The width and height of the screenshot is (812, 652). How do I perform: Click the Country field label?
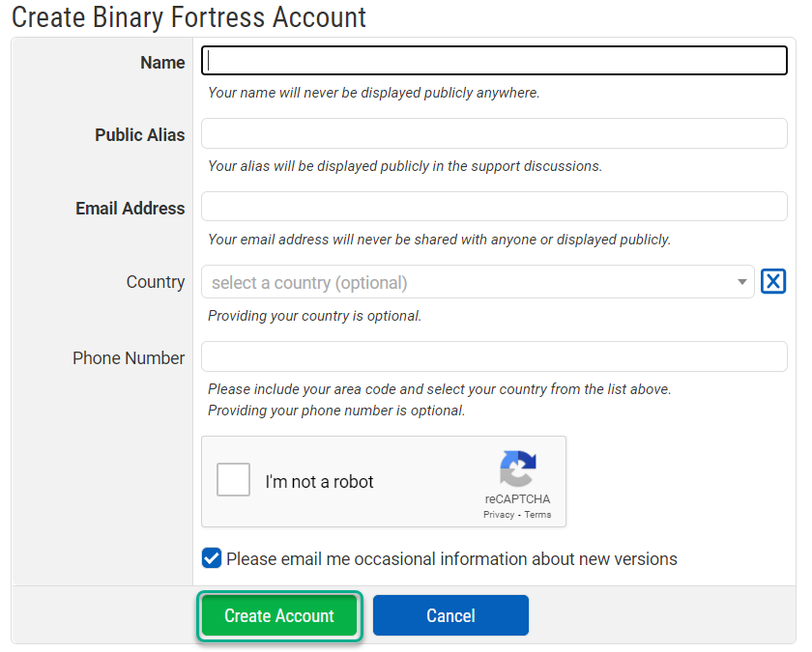155,281
